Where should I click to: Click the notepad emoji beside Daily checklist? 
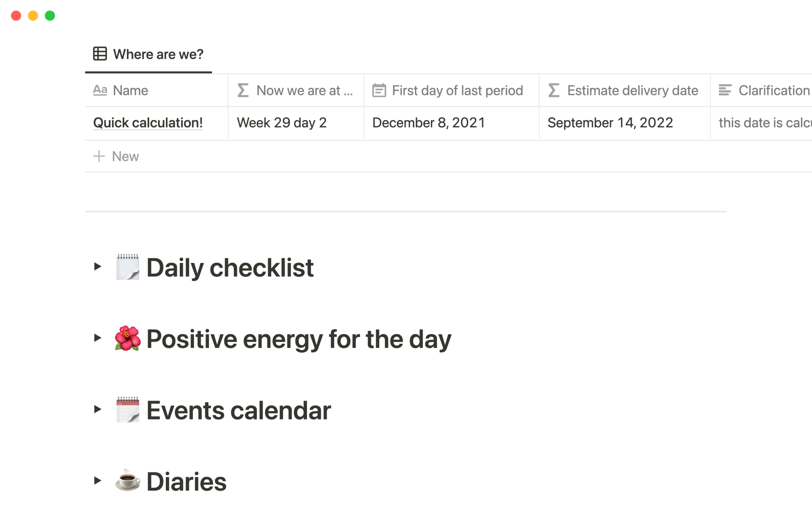(128, 267)
